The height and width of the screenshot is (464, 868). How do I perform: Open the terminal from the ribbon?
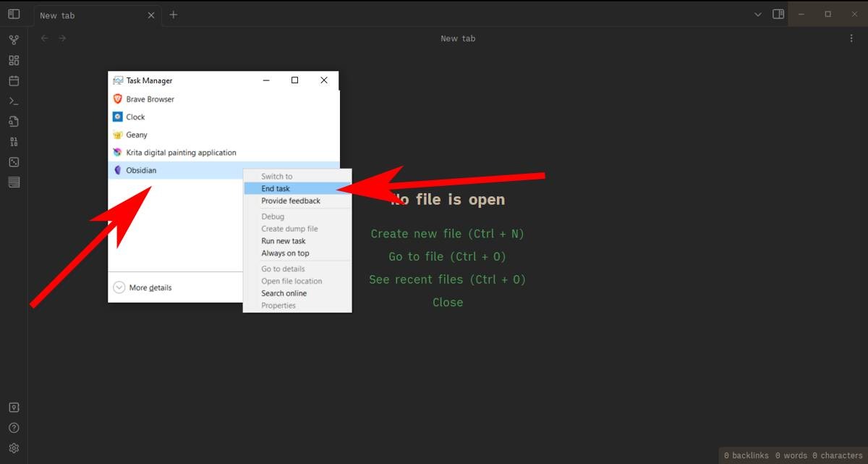14,101
